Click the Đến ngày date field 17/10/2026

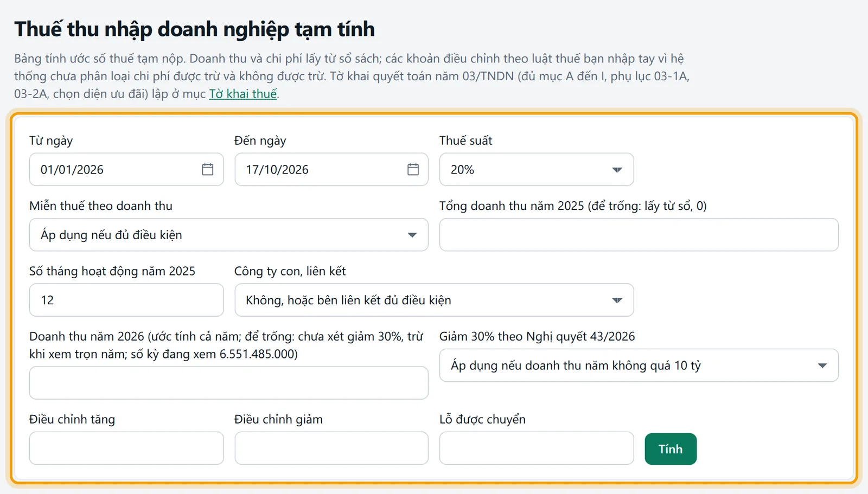click(x=331, y=170)
